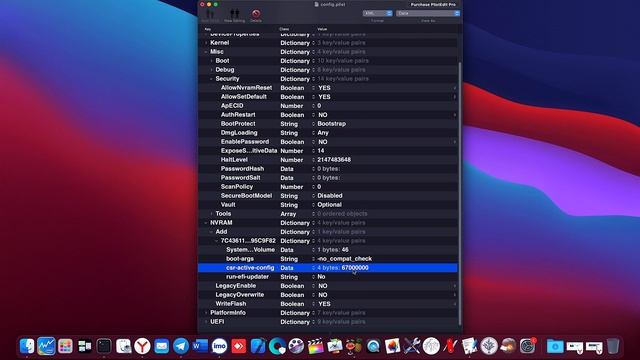Open the Trash in the dock

(613, 346)
